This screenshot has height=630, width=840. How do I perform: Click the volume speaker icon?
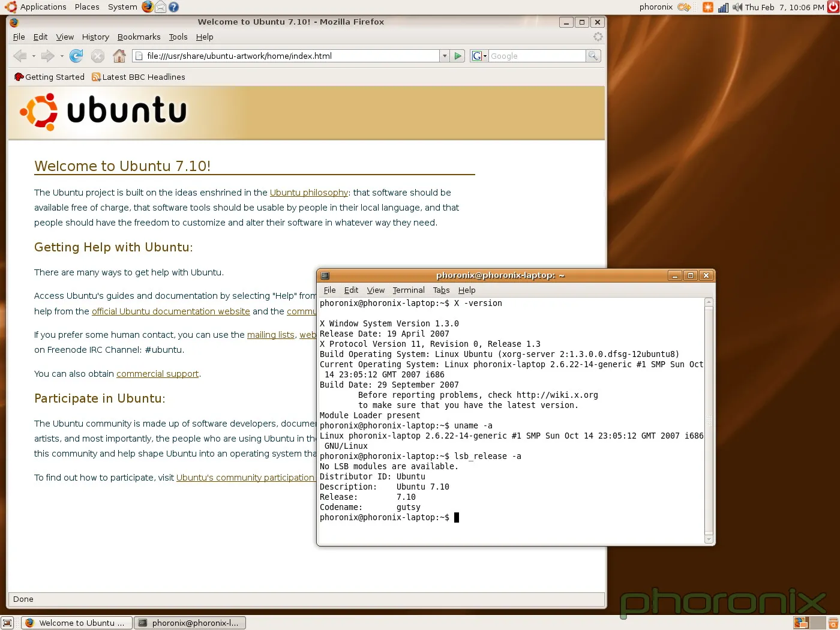[737, 7]
